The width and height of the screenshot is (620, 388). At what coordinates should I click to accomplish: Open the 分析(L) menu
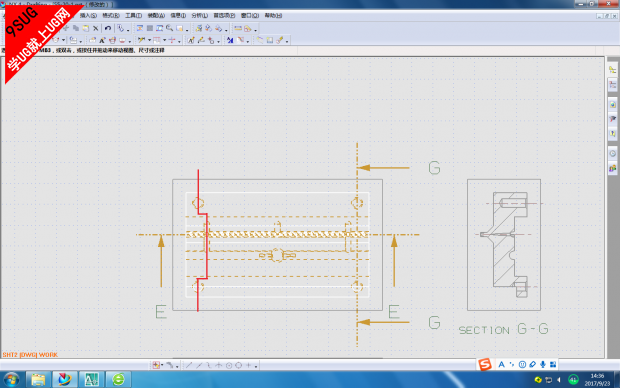coord(200,15)
